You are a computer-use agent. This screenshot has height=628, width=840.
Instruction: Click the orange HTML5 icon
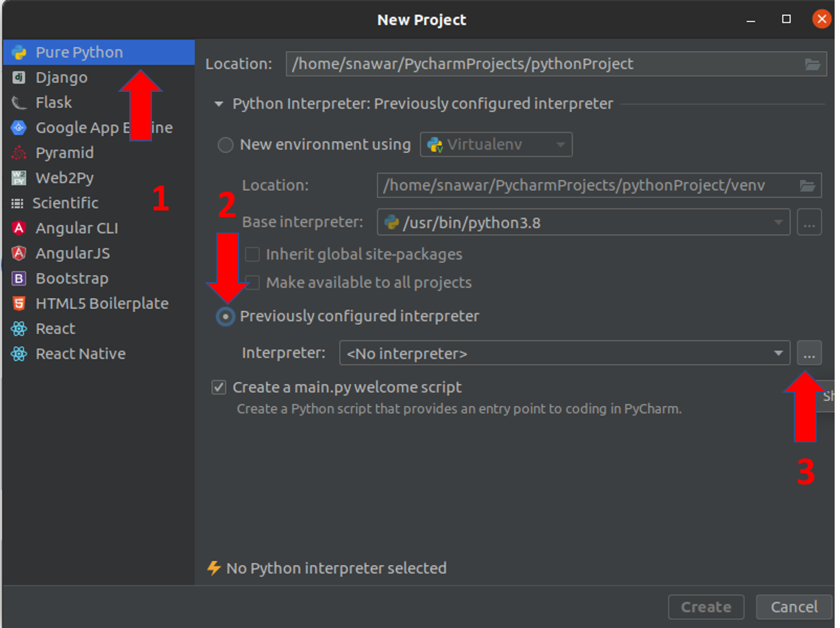[x=19, y=304]
